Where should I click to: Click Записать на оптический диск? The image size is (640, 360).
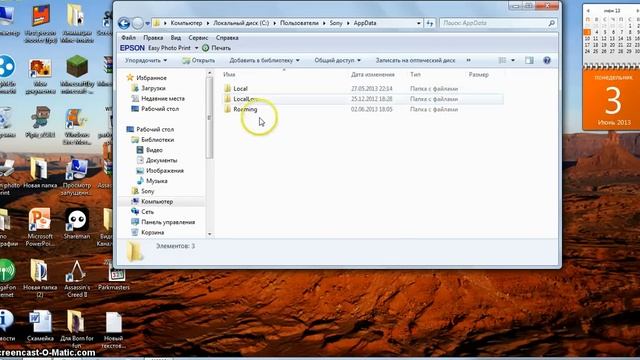[x=415, y=60]
